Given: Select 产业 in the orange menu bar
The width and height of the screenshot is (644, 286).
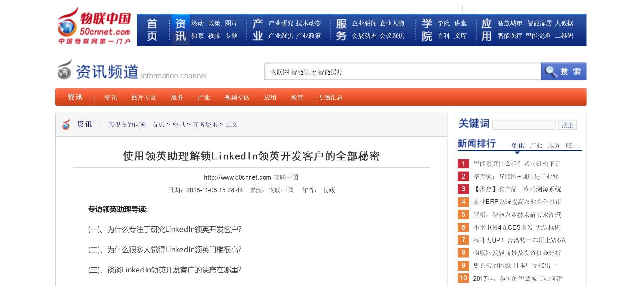Looking at the screenshot, I should point(204,97).
